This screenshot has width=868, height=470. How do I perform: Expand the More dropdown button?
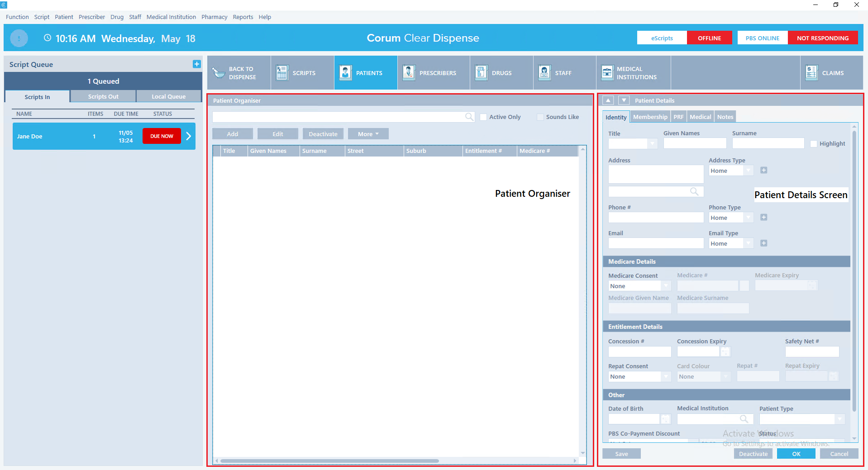[368, 134]
